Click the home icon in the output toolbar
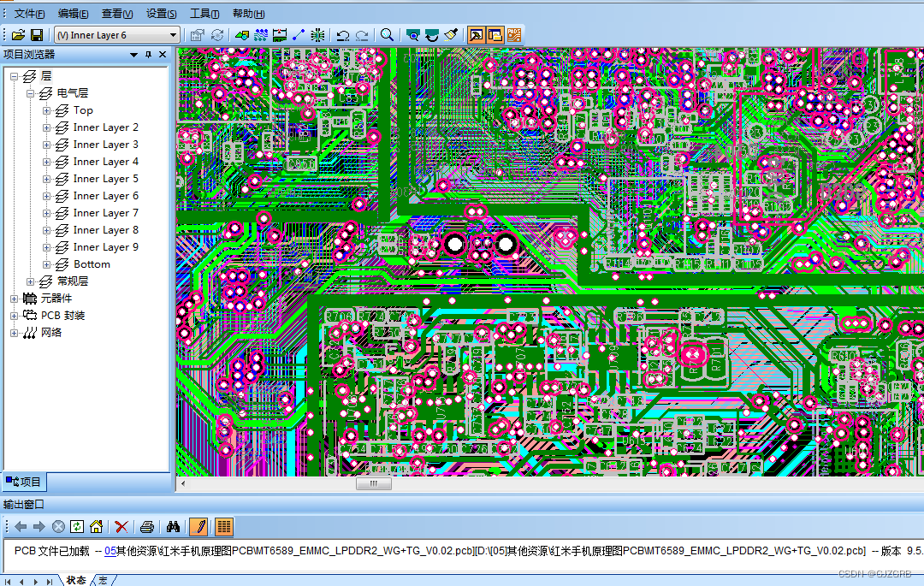This screenshot has width=924, height=586. pos(96,526)
